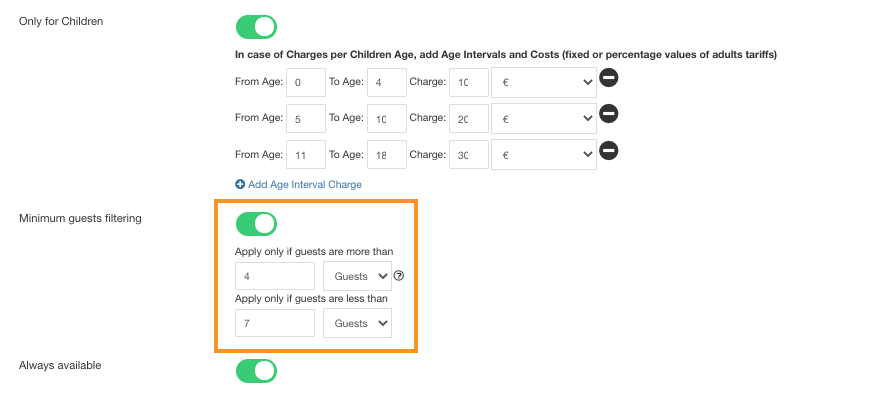The height and width of the screenshot is (412, 892).
Task: Click the From Age field containing 11
Action: [x=306, y=155]
